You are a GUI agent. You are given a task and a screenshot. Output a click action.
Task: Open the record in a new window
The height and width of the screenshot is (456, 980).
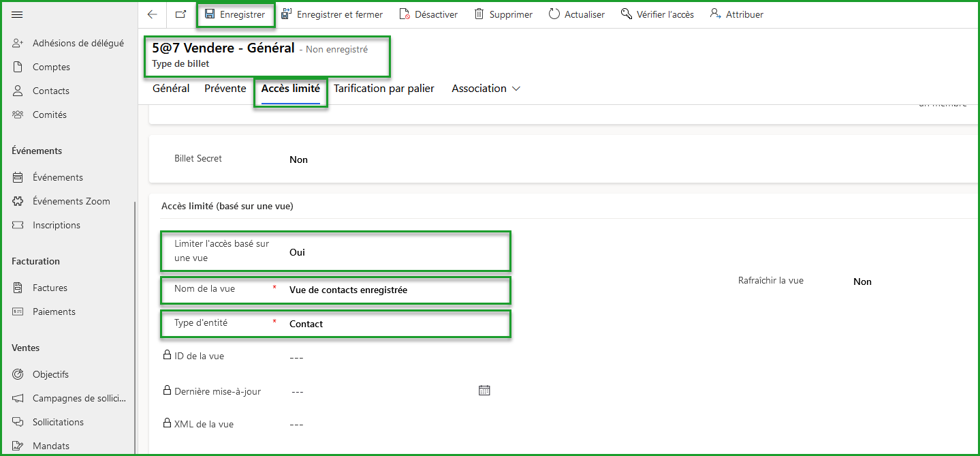[179, 14]
